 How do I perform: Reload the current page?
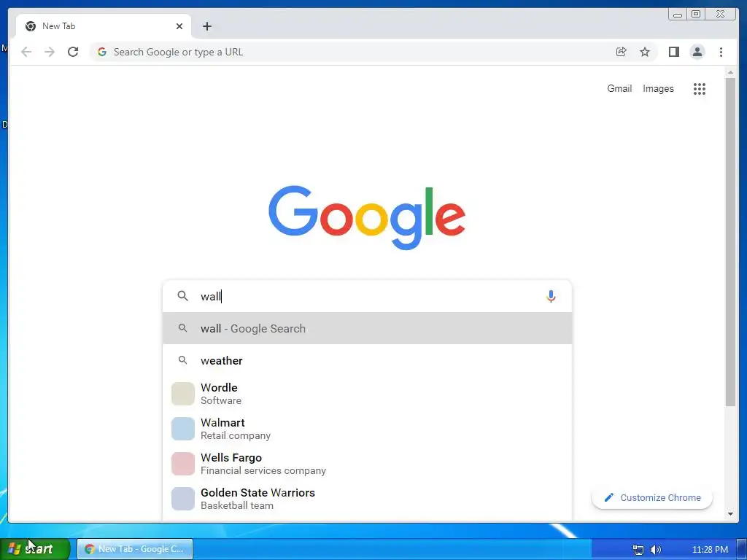73,52
